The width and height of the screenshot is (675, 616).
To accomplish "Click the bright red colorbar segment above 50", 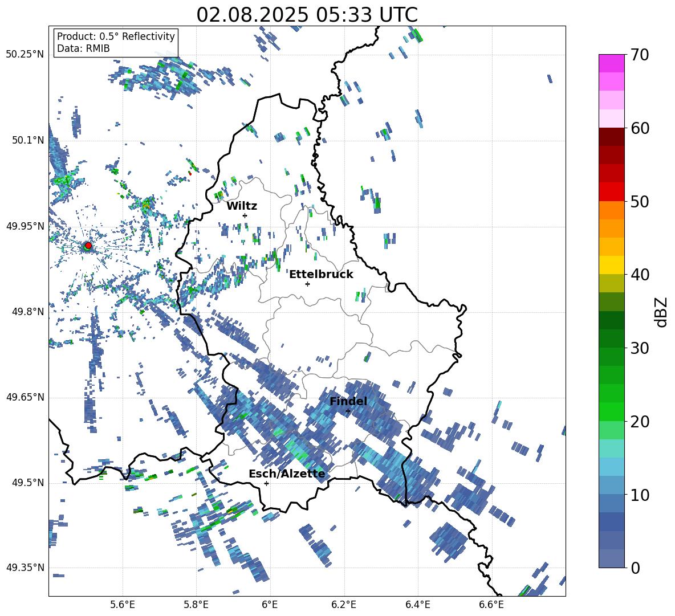I will [611, 192].
